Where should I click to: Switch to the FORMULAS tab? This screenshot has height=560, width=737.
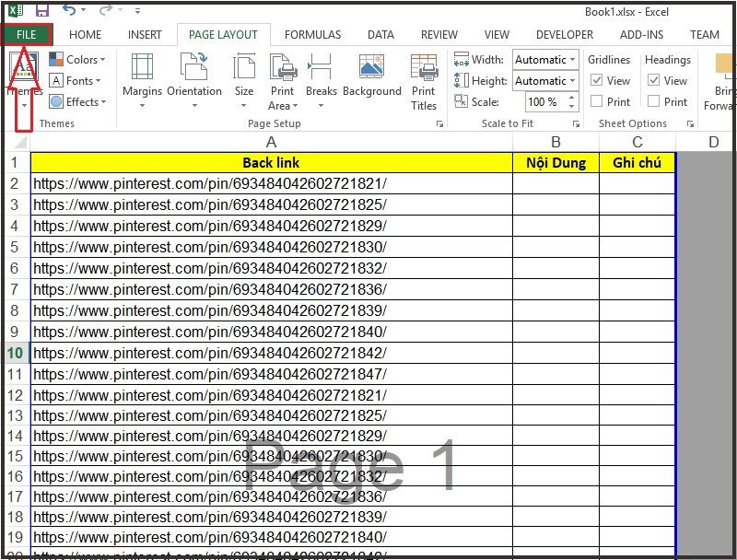click(x=312, y=35)
